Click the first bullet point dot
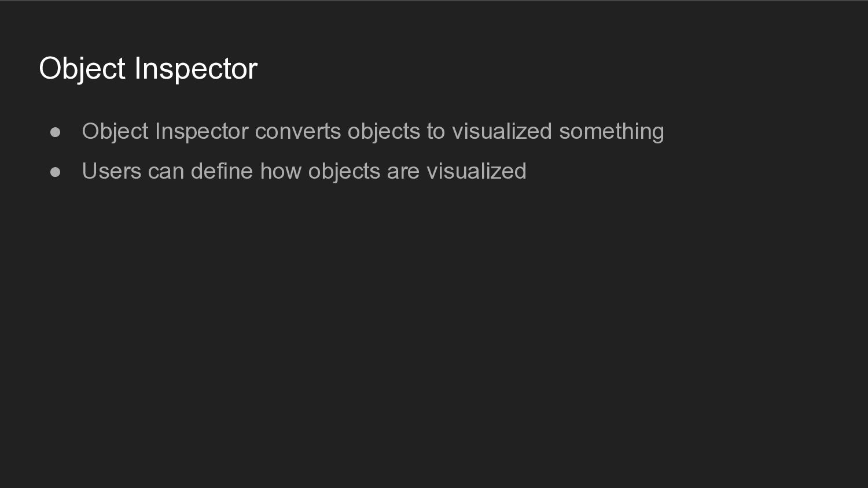 [56, 132]
